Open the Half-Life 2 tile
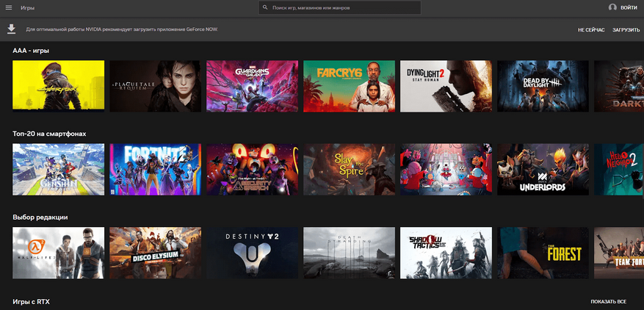 pyautogui.click(x=58, y=253)
